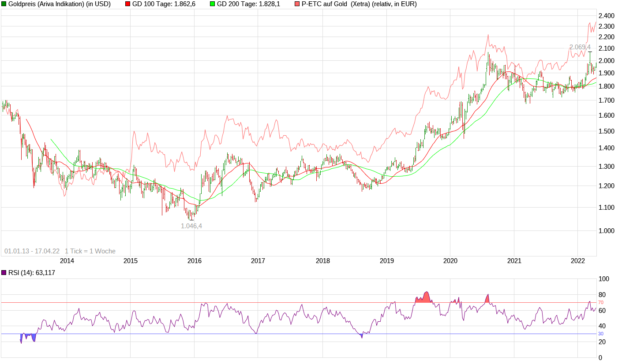622x364 pixels.
Task: Click the bright green GD 200 Tage swatch
Action: tap(212, 4)
